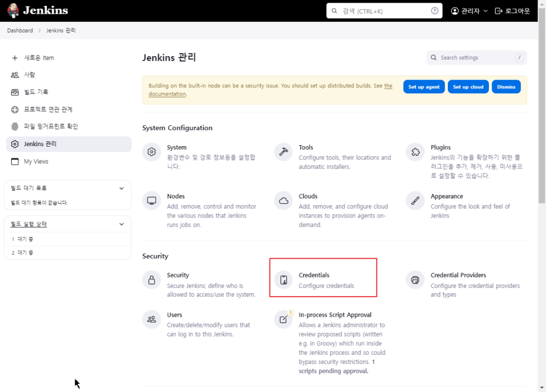The image size is (546, 392).
Task: Open Credentials via its badge icon
Action: [x=284, y=280]
